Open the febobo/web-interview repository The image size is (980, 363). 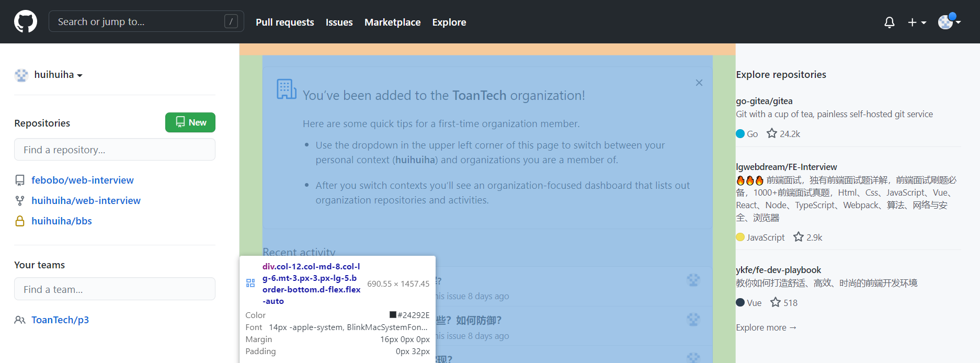click(x=83, y=180)
